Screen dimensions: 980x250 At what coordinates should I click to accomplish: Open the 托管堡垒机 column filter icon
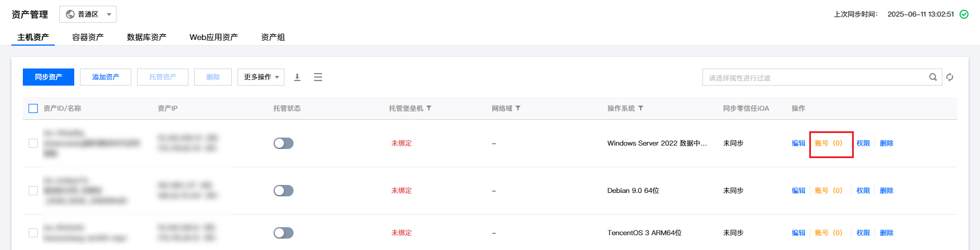(429, 108)
